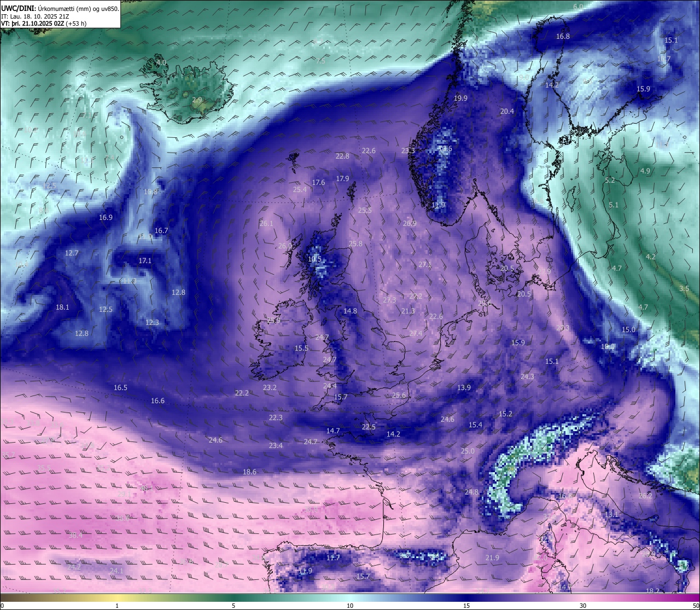Click the 15.5 value over Ireland
This screenshot has height=610, width=700.
[x=301, y=348]
